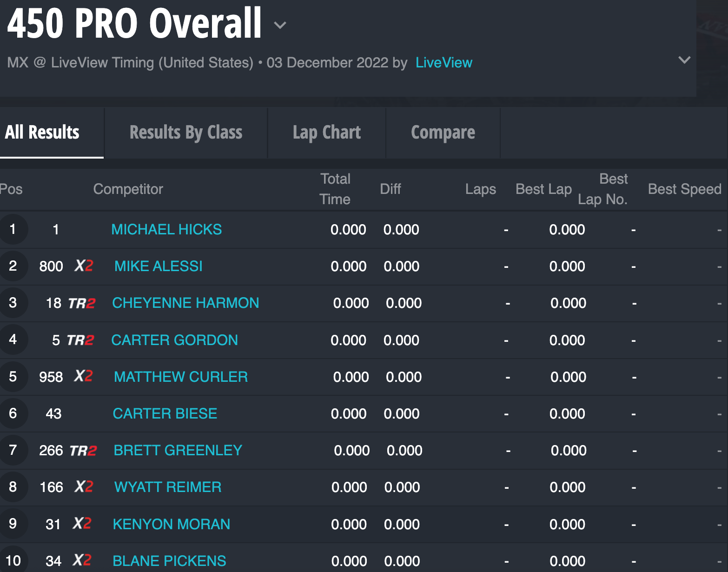The image size is (728, 572).
Task: Open the Lap Chart tab
Action: coord(326,133)
